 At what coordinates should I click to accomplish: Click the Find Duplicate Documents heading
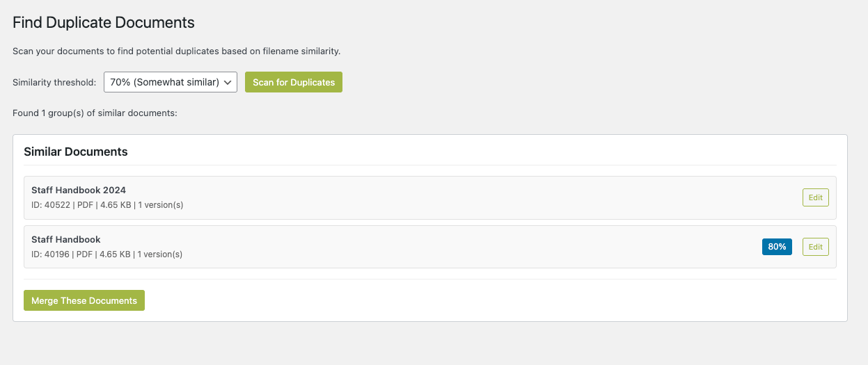(x=104, y=22)
